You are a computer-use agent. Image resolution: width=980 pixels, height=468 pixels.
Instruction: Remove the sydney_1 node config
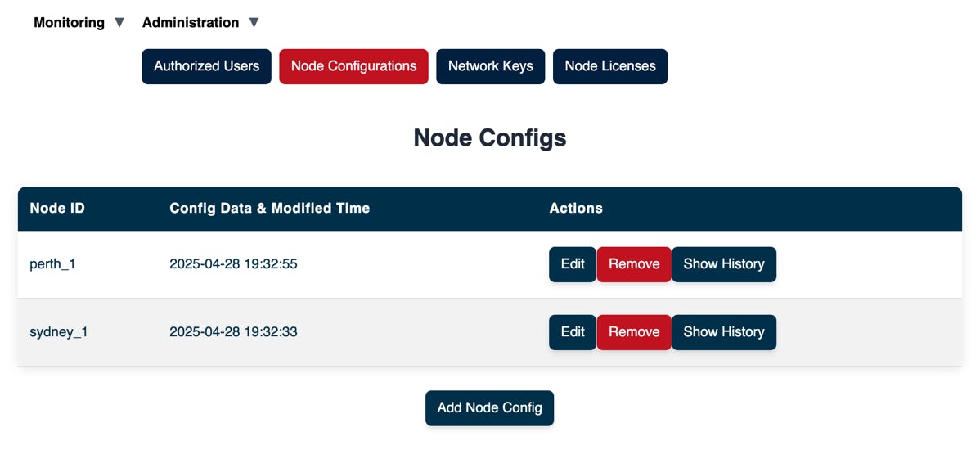coord(634,332)
